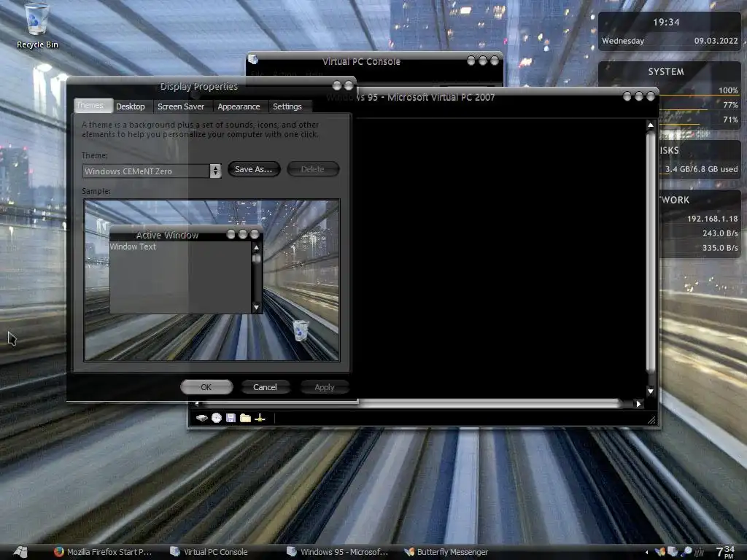
Task: Click the horizontal scrollbar thumb in Windows 95 window
Action: click(x=488, y=404)
